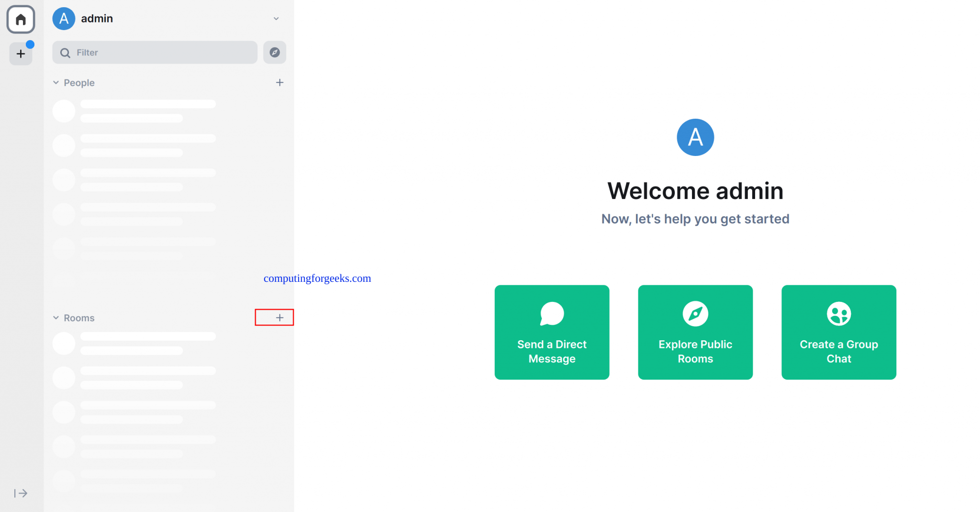Collapse the People section
The image size is (980, 512).
(x=56, y=82)
